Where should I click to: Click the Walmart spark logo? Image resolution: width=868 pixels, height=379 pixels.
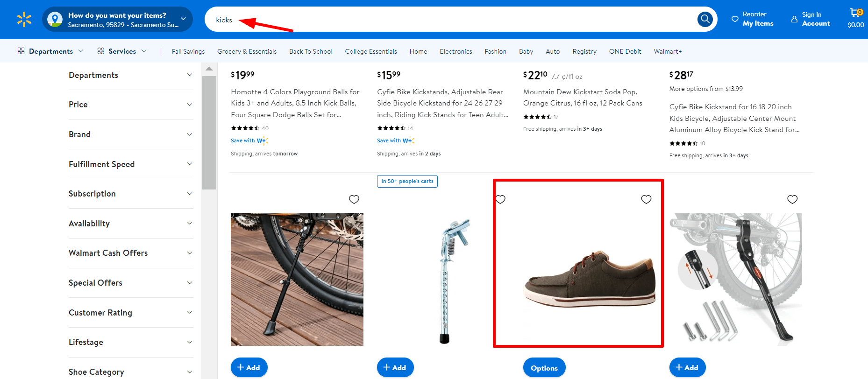tap(24, 19)
